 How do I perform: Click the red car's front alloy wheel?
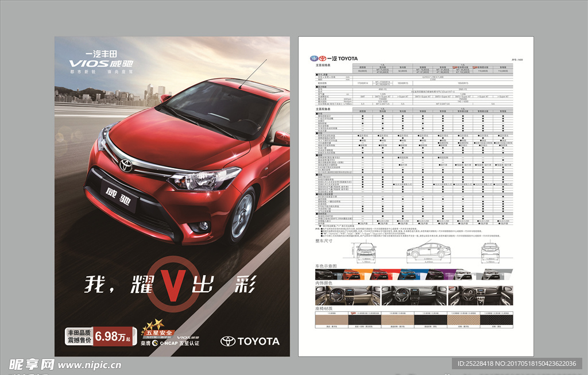[242, 215]
